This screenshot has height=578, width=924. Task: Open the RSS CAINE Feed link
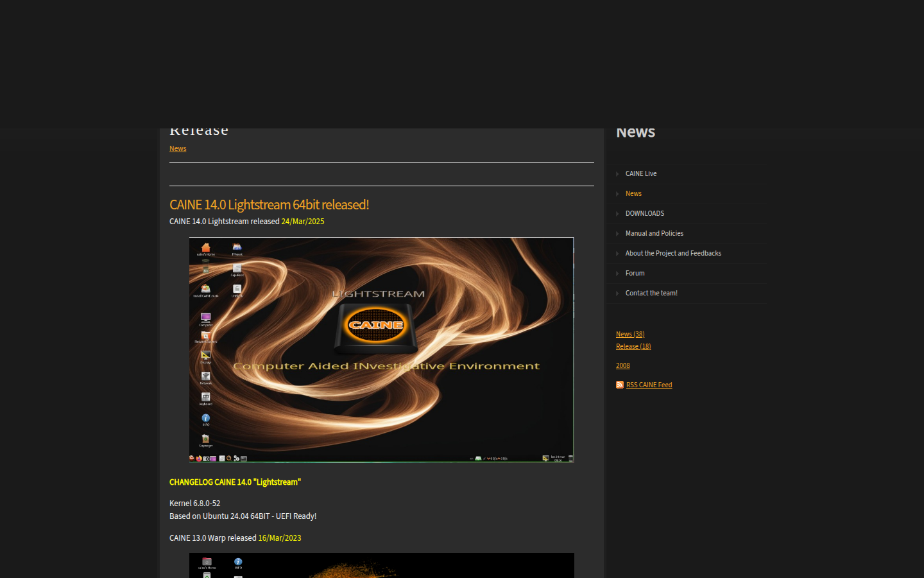point(649,385)
